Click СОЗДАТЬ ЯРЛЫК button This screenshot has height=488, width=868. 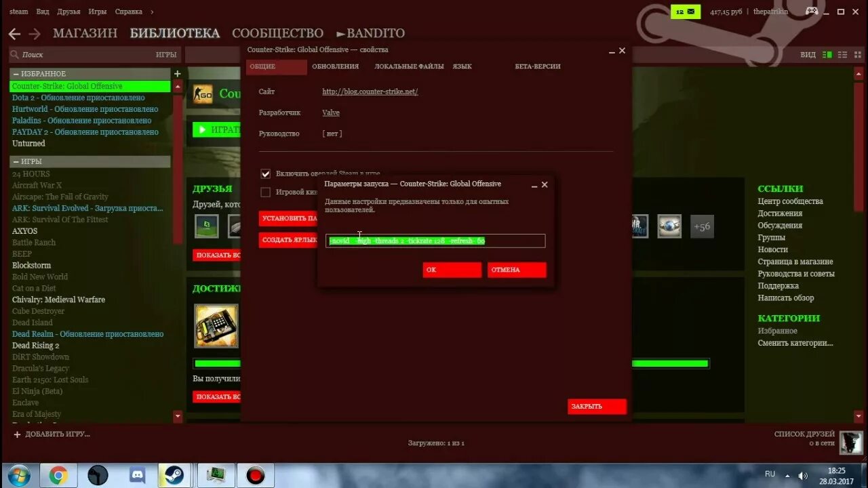point(288,240)
